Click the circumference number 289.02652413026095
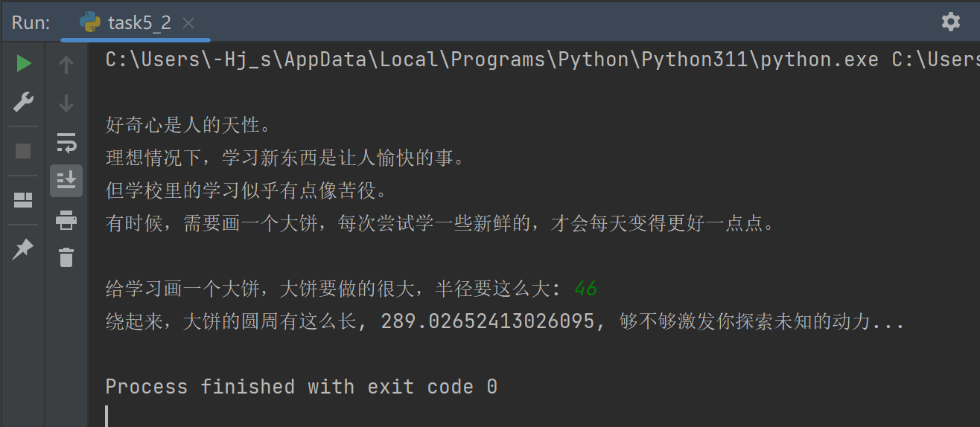This screenshot has height=427, width=980. [488, 322]
